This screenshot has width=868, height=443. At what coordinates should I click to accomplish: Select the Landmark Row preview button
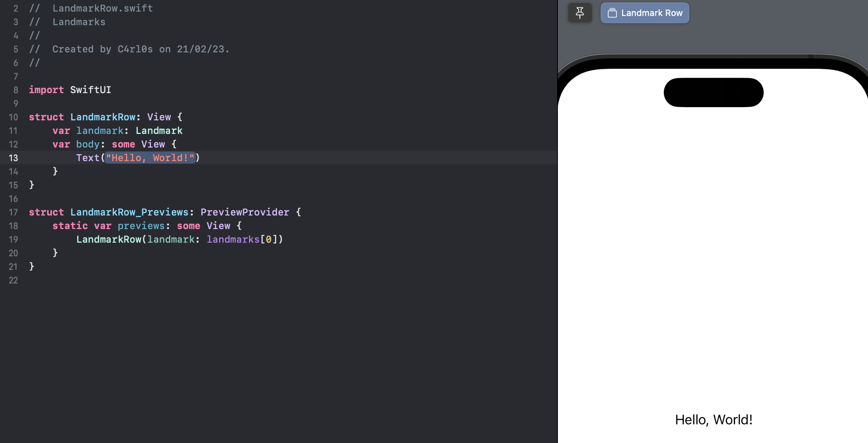point(645,13)
